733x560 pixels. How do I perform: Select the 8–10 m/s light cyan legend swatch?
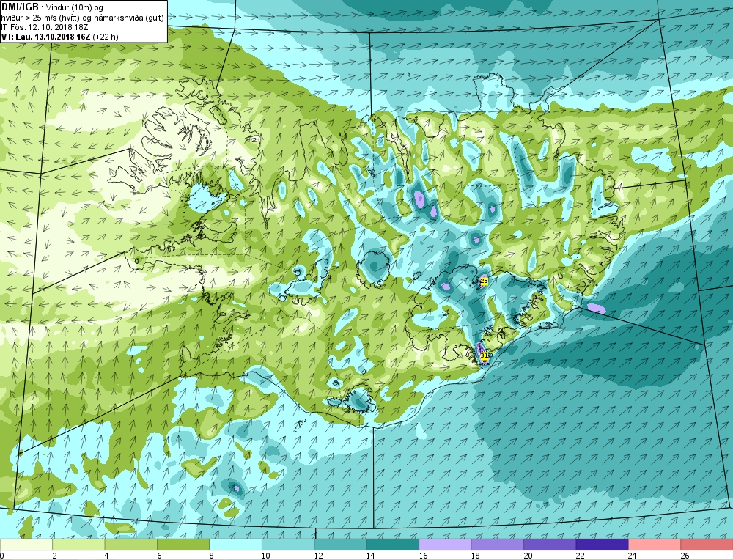tap(235, 545)
